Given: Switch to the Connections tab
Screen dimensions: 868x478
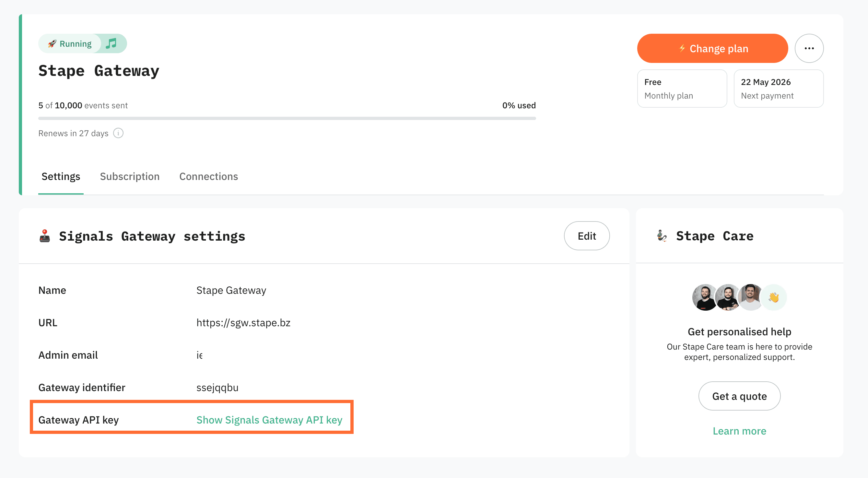Looking at the screenshot, I should (x=209, y=176).
